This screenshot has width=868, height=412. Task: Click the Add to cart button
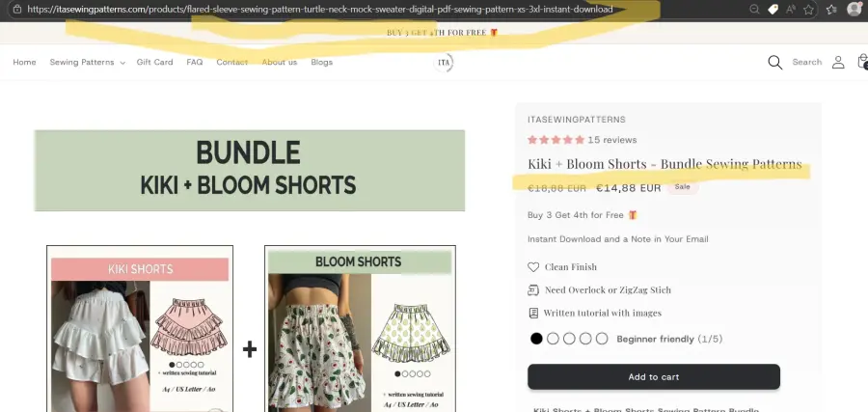[654, 376]
